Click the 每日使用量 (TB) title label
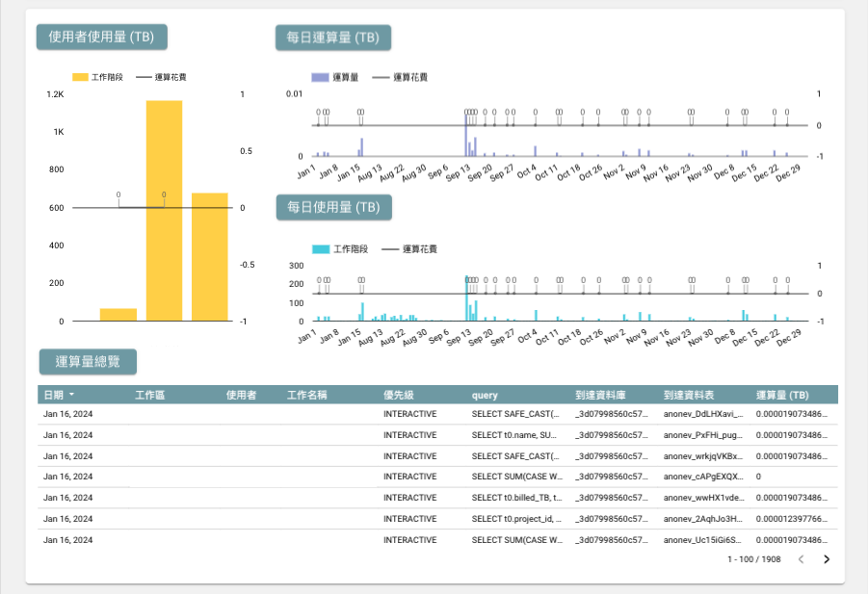 click(333, 207)
